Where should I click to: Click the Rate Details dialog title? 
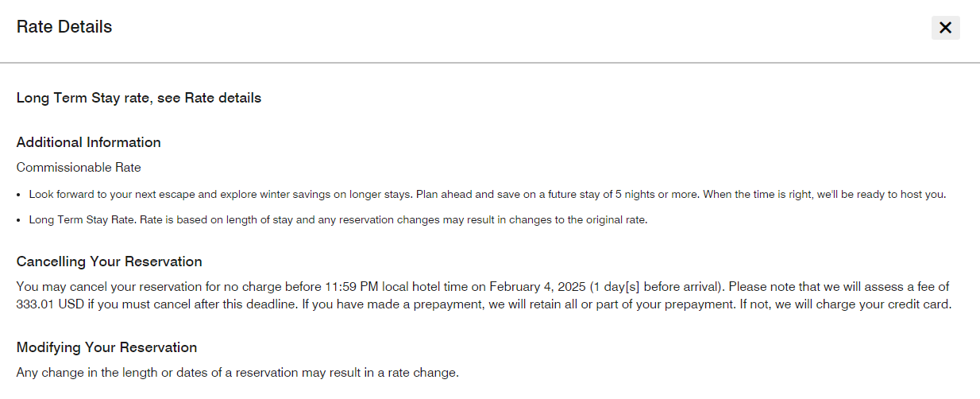[x=64, y=27]
